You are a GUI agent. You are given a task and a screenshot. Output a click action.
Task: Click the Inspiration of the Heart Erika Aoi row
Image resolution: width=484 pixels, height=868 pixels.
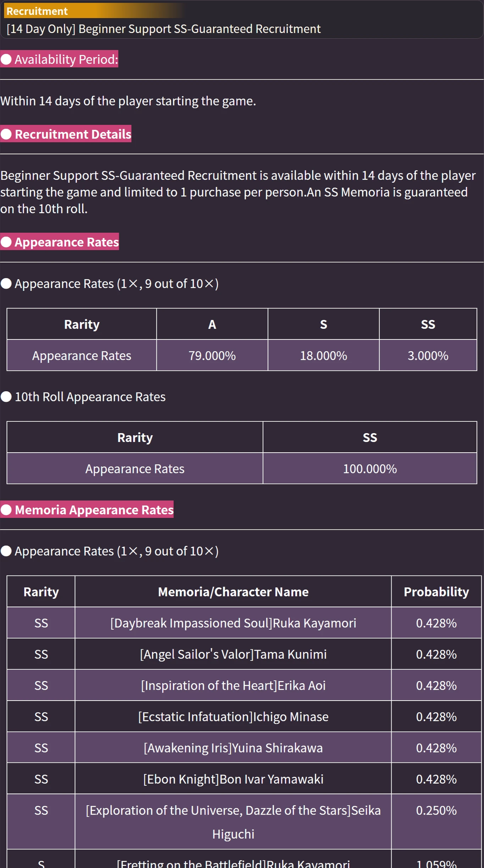(x=244, y=685)
